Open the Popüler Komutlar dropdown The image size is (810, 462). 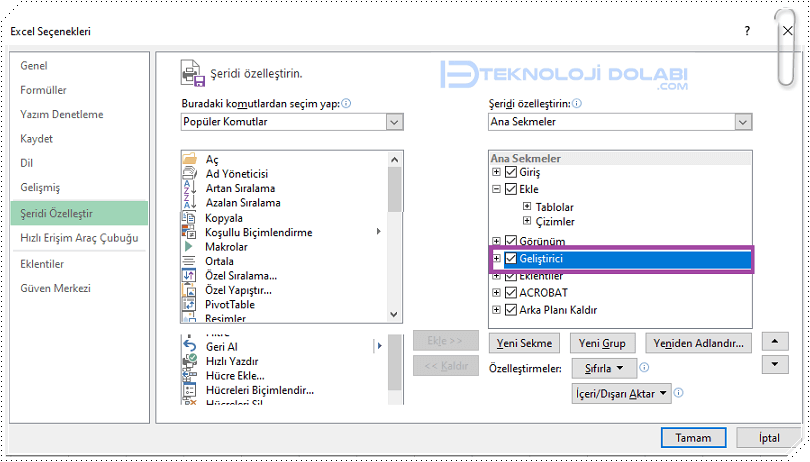coord(394,122)
